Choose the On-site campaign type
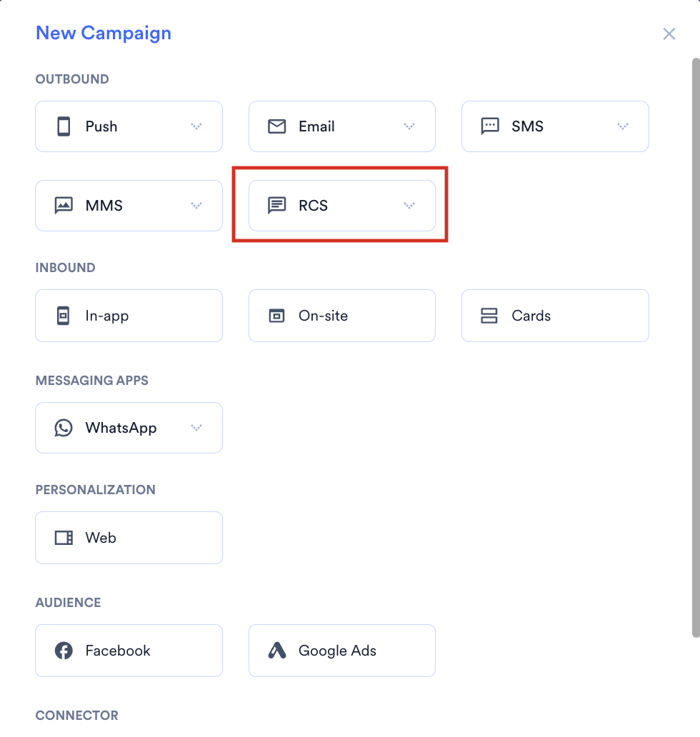 [x=341, y=316]
